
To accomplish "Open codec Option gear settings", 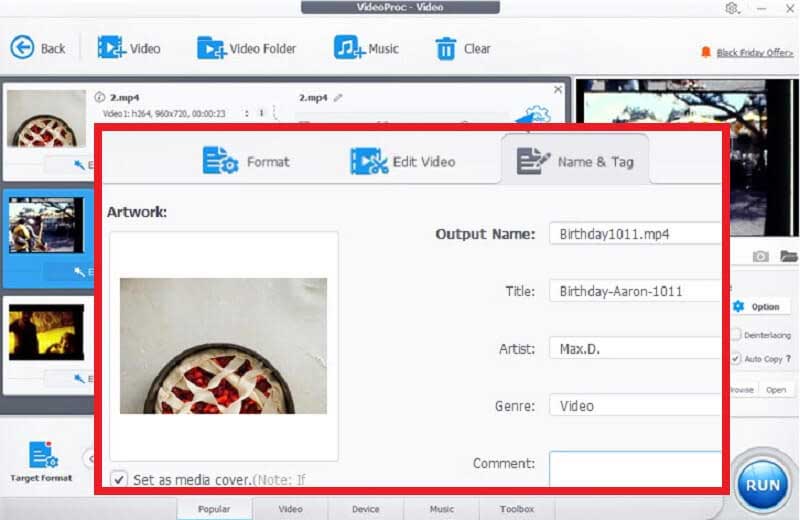I will (x=759, y=306).
